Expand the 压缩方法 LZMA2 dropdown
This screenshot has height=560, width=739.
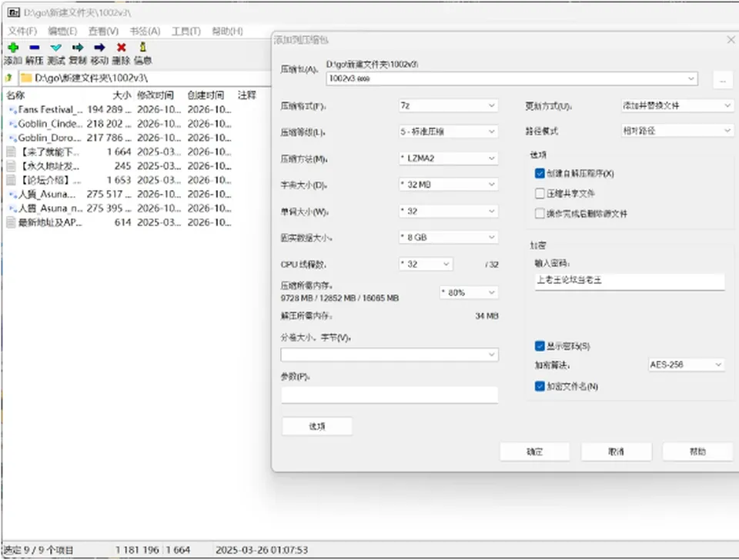(x=448, y=158)
